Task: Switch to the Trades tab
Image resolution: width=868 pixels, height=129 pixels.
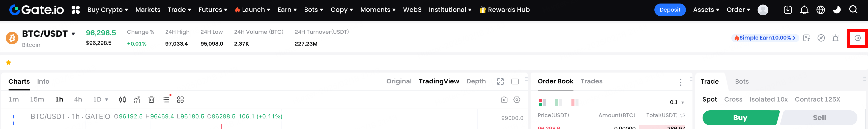Action: (591, 81)
